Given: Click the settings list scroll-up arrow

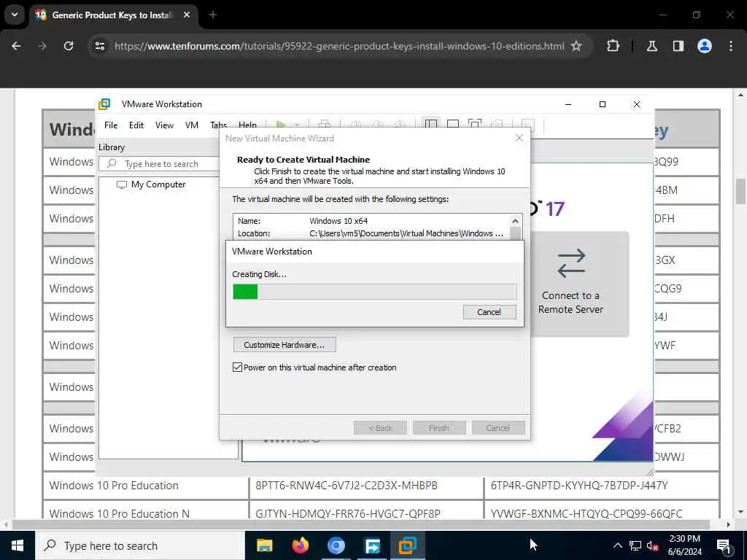Looking at the screenshot, I should [515, 221].
